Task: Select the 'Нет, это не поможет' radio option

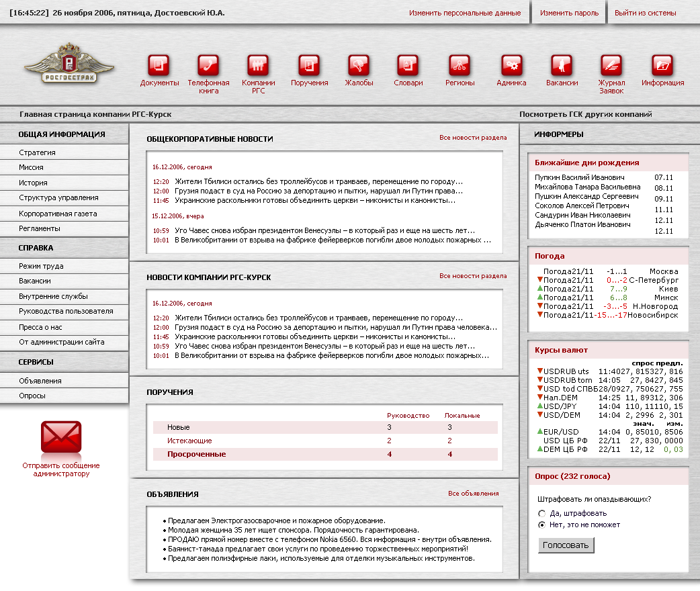Action: [541, 525]
